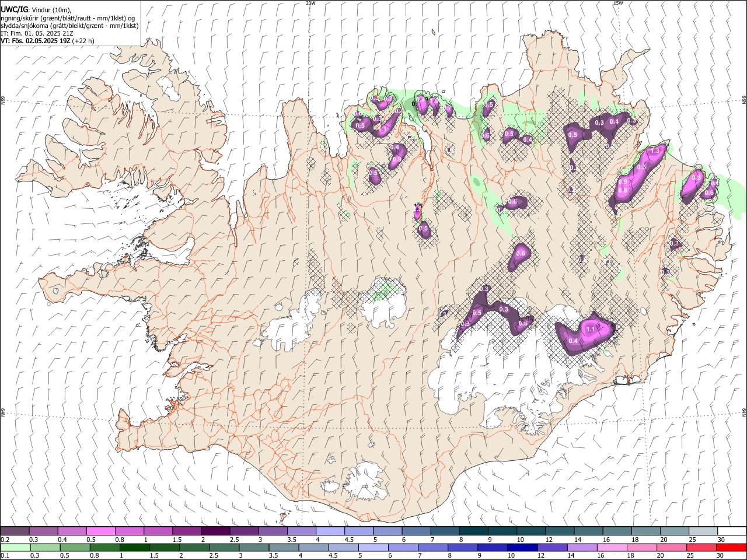Screen dimensions: 747x560
Task: Click the bright red rain swatch starting at 30
Action: 732,547
